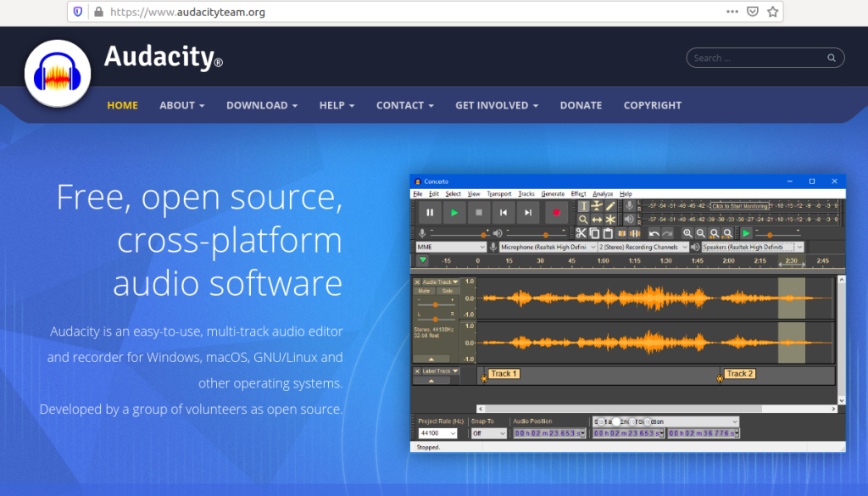Click the search magnifier icon on website
868x496 pixels.
[832, 58]
